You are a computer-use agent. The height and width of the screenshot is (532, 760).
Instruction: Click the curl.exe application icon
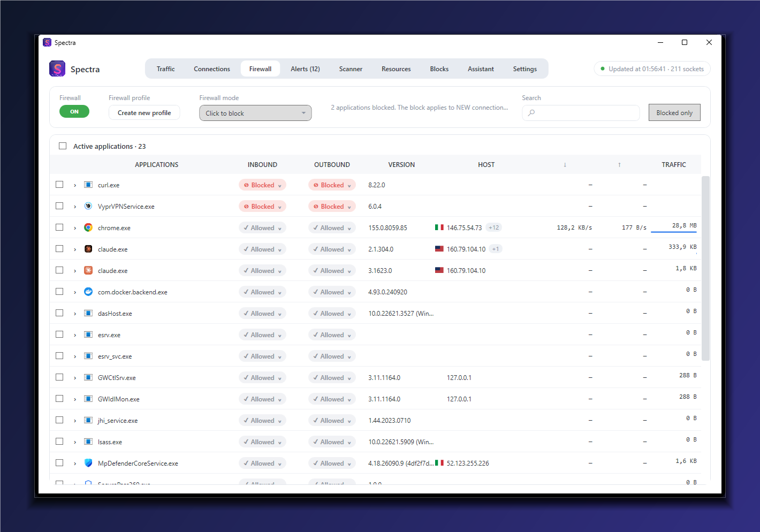[x=88, y=185]
